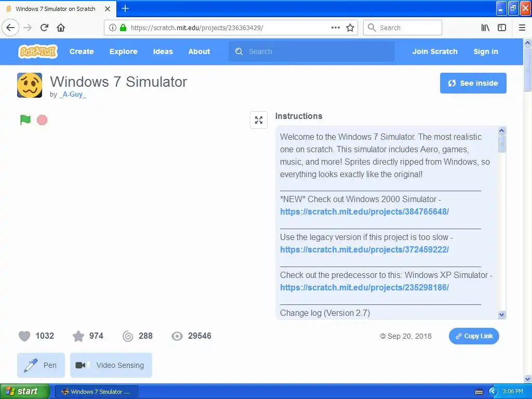The image size is (532, 399).
Task: Enter full screen mode for the project
Action: click(x=259, y=120)
